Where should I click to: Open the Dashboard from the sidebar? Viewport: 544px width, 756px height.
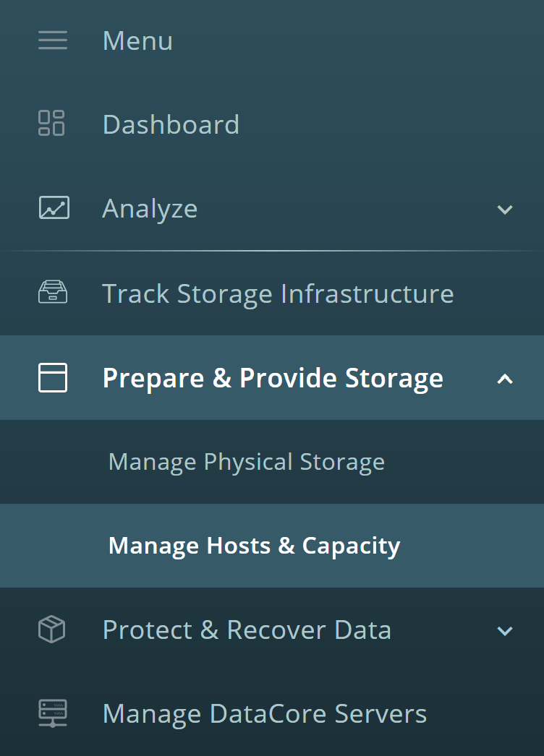coord(171,124)
